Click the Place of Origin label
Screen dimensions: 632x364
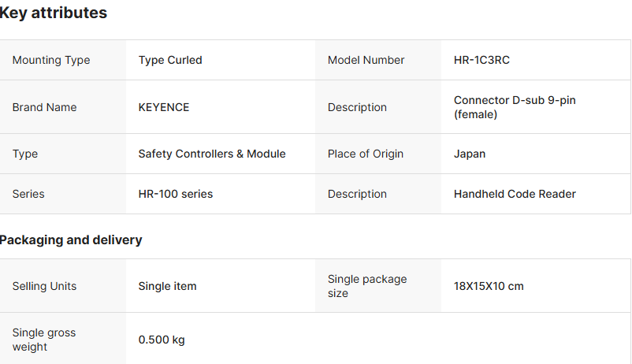tap(365, 154)
